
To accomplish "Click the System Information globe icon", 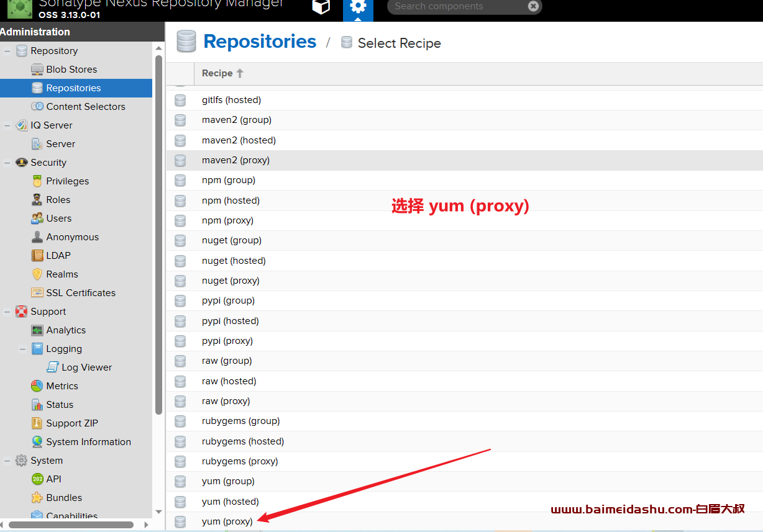I will (x=37, y=442).
